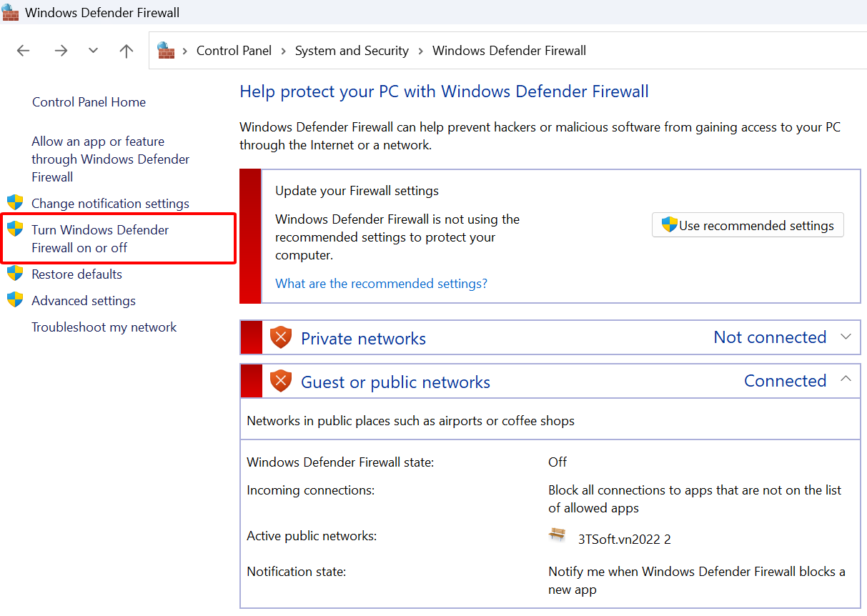Click the Up one level arrow
Screen dimensions: 867x616
pos(127,51)
